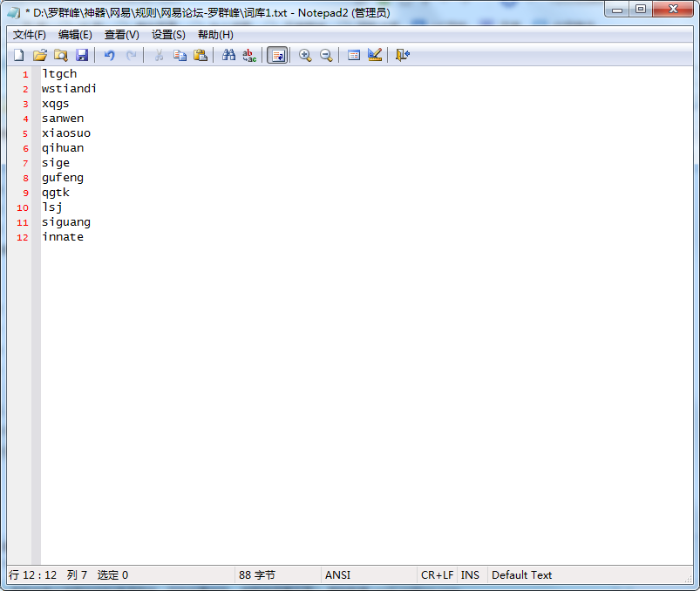Save the file with floppy disk icon

(81, 55)
